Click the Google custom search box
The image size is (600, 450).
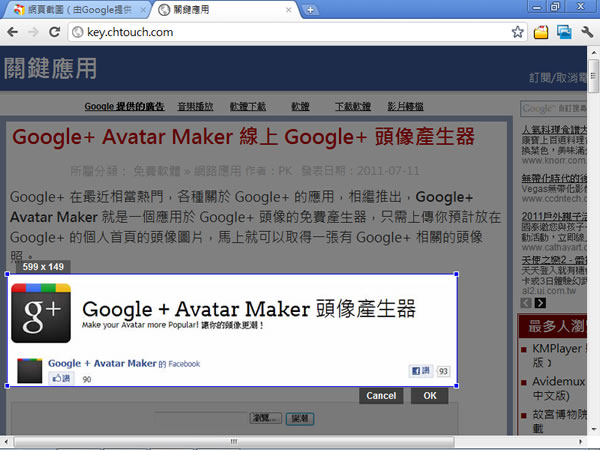tap(554, 108)
